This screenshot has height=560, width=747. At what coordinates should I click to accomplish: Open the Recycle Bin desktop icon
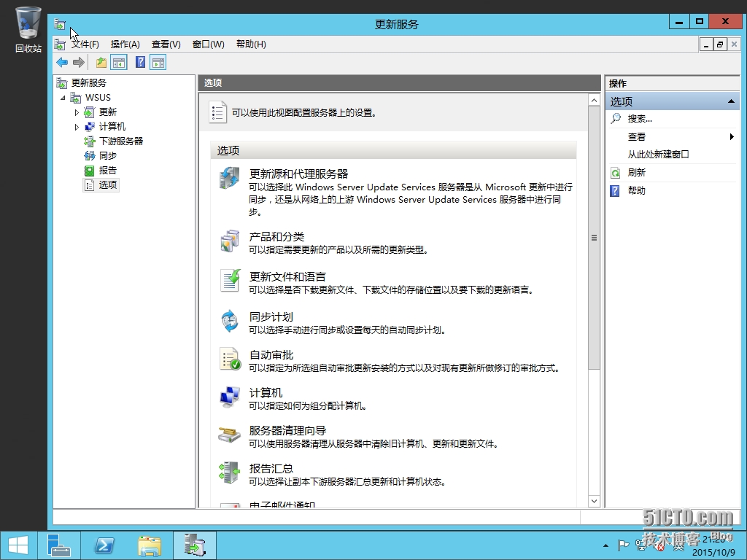(28, 28)
